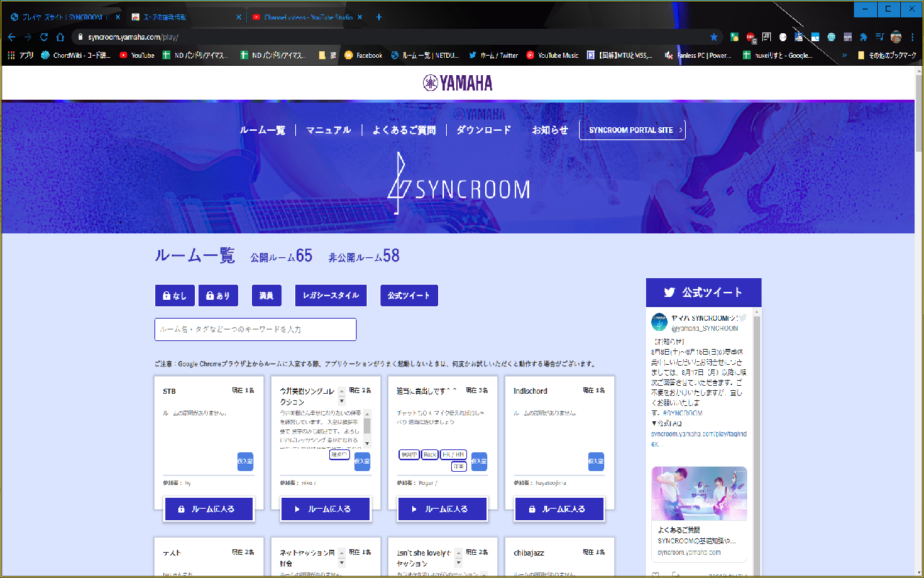
Task: Click the YAMAHA logo in header
Action: (458, 83)
